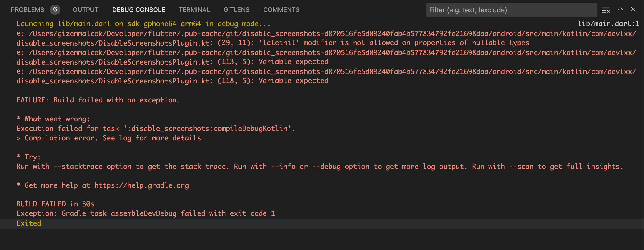Click the '* What went wrong:' line
The width and height of the screenshot is (644, 250).
tap(53, 119)
